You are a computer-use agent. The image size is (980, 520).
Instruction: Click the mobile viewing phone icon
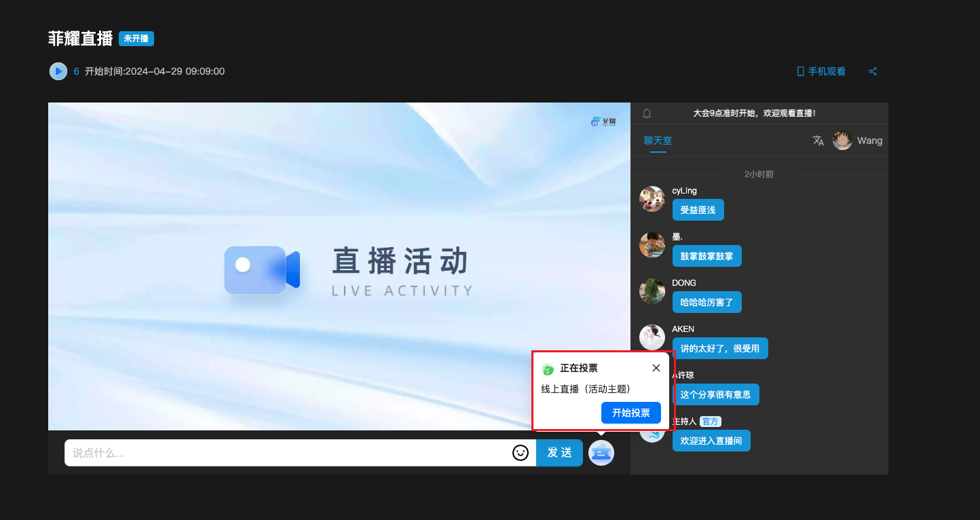point(800,71)
